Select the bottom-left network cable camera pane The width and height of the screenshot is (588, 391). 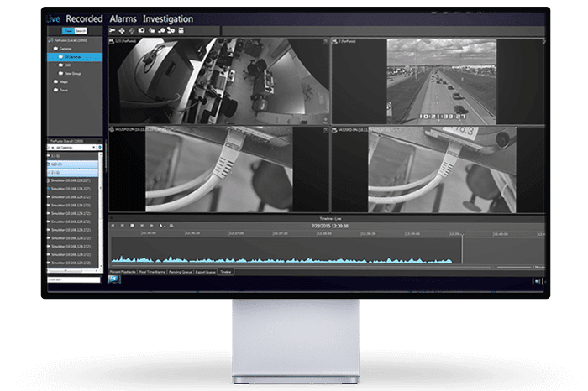pos(219,169)
